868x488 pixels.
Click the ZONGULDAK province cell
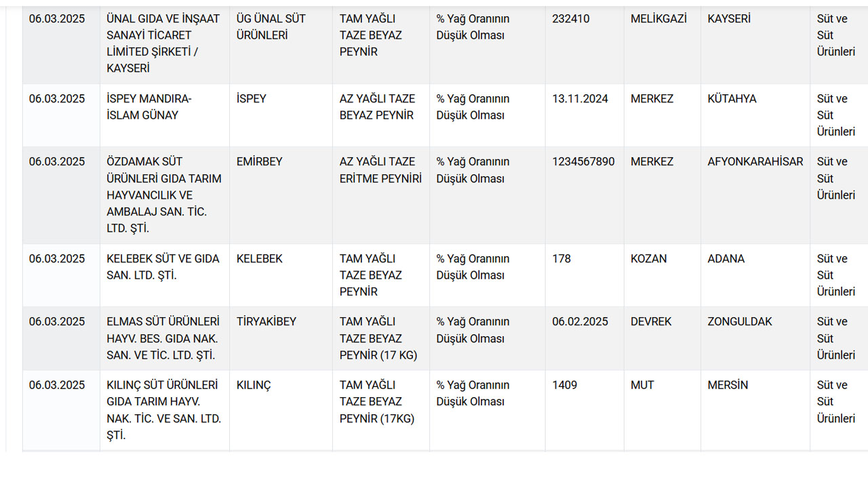click(755, 338)
